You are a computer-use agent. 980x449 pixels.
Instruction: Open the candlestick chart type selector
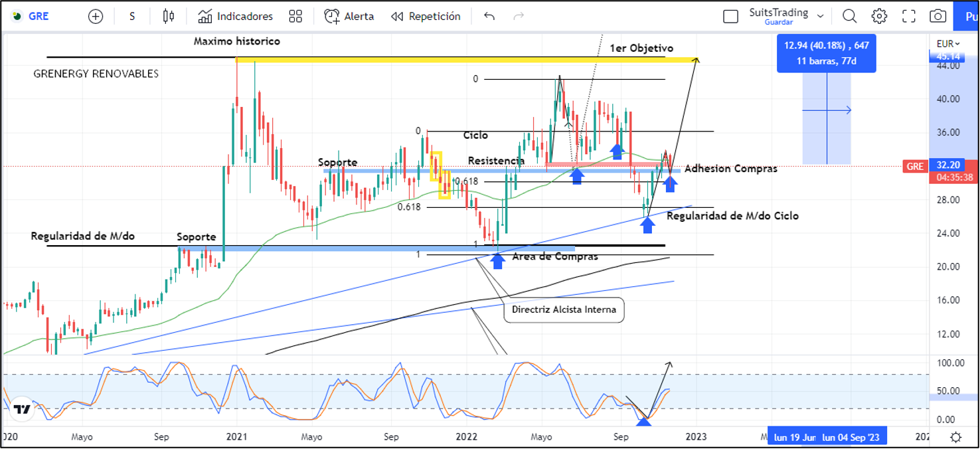point(169,17)
